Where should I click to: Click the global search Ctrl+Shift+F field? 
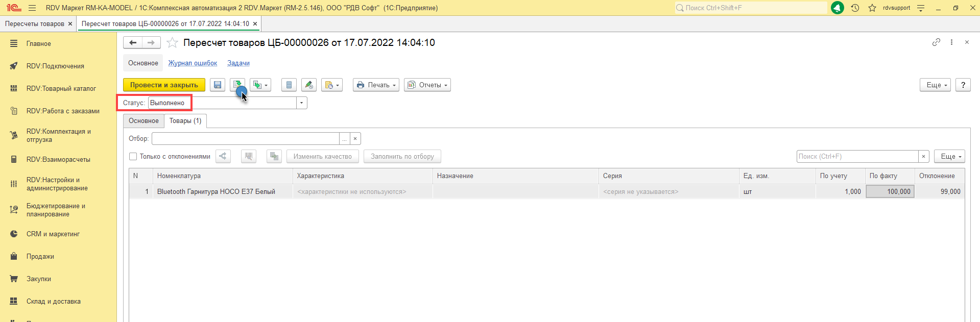(x=751, y=8)
